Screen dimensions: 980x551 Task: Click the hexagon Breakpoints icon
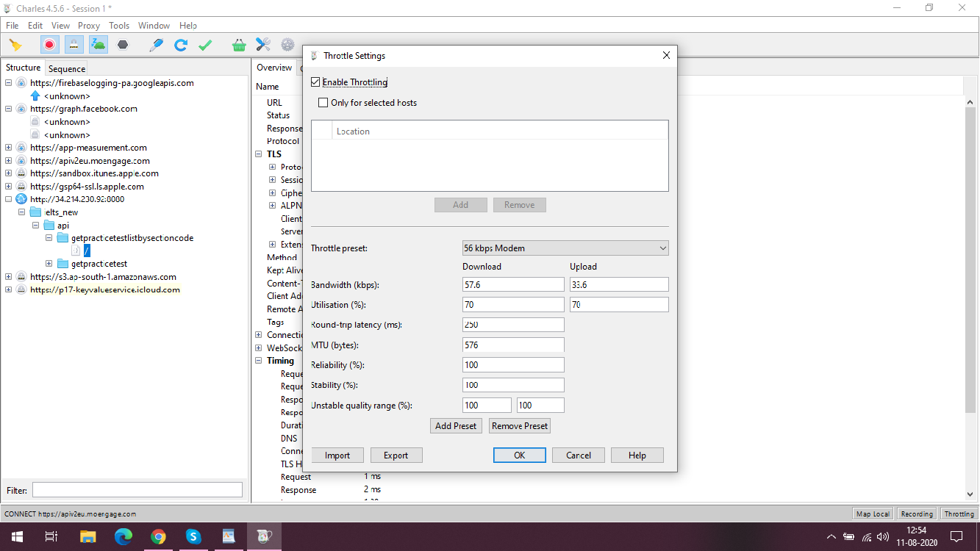tap(123, 45)
